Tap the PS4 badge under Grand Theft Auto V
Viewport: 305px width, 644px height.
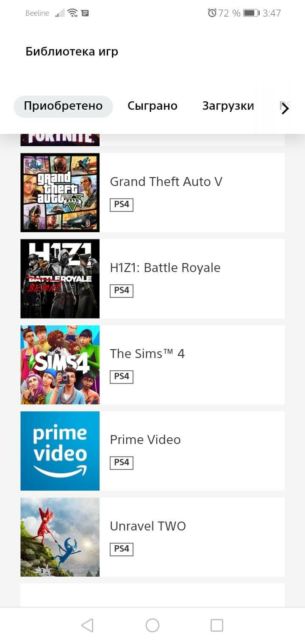pyautogui.click(x=122, y=205)
